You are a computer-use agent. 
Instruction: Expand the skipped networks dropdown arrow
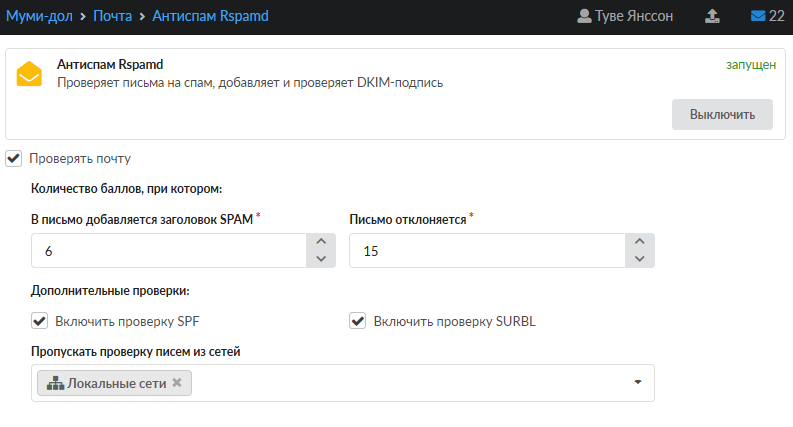click(x=638, y=382)
